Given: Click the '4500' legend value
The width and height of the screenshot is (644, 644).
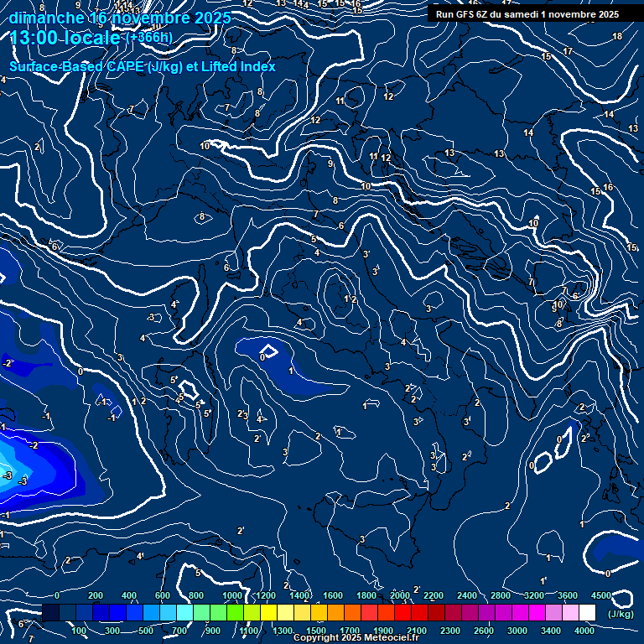Looking at the screenshot, I should pos(601,595).
